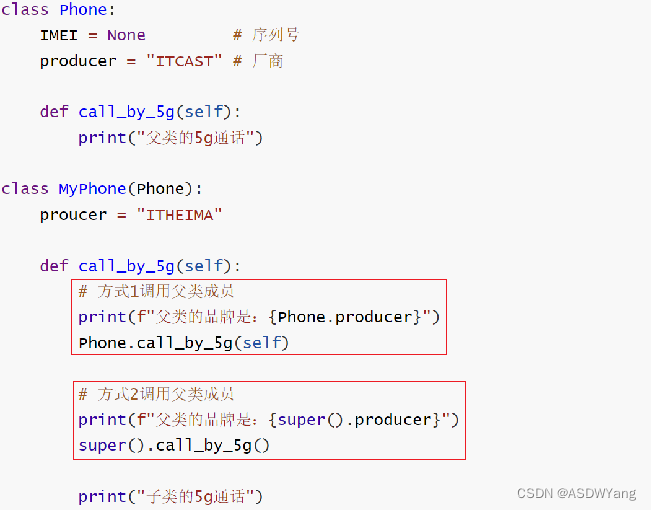This screenshot has width=651, height=510.
Task: Click the print("父类的5g通话") statement
Action: coord(170,138)
